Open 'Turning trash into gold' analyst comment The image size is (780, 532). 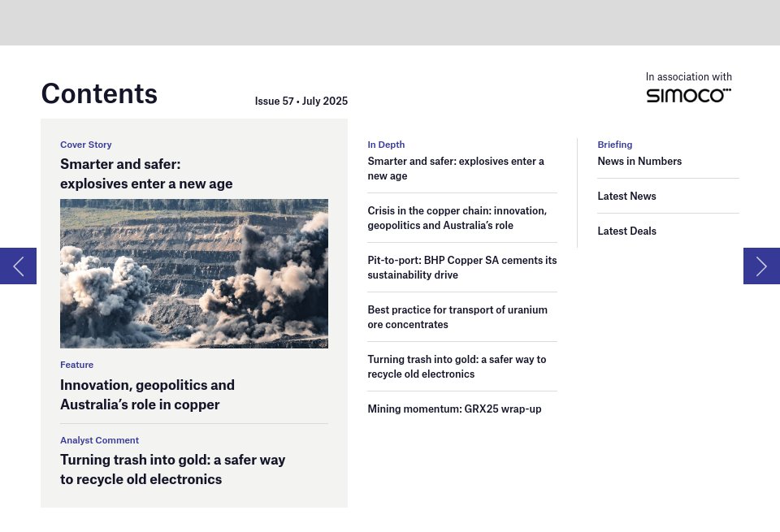(x=173, y=469)
